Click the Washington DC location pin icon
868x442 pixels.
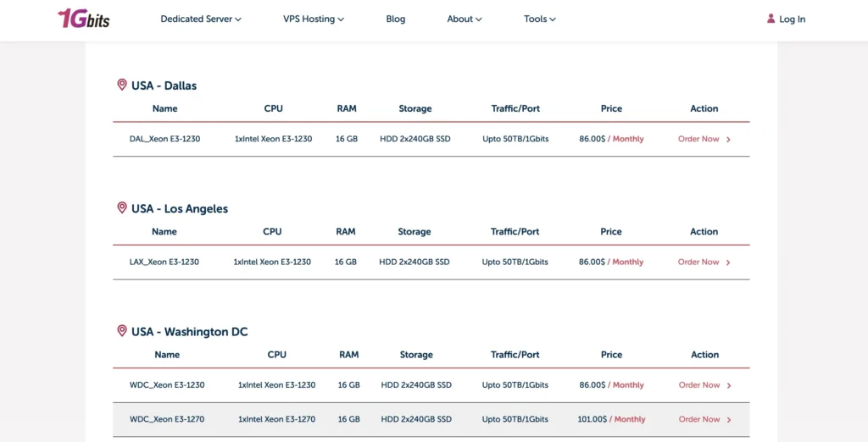pyautogui.click(x=122, y=331)
